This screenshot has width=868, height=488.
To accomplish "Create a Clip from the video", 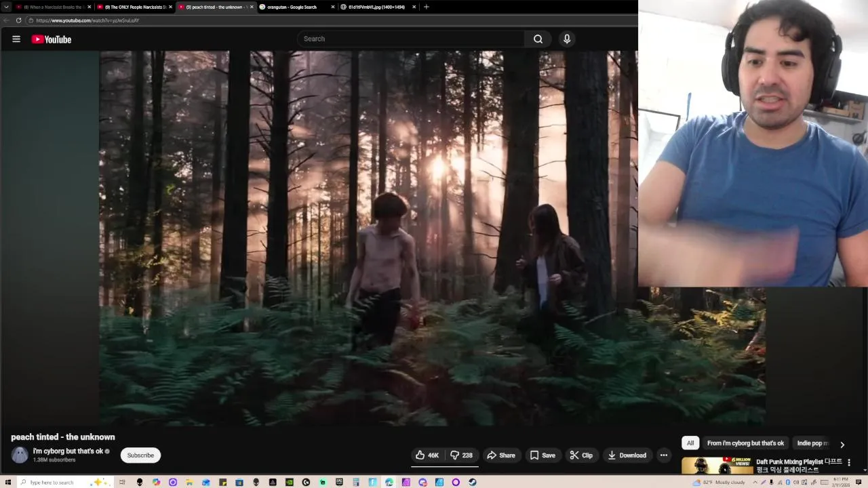I will [x=581, y=455].
